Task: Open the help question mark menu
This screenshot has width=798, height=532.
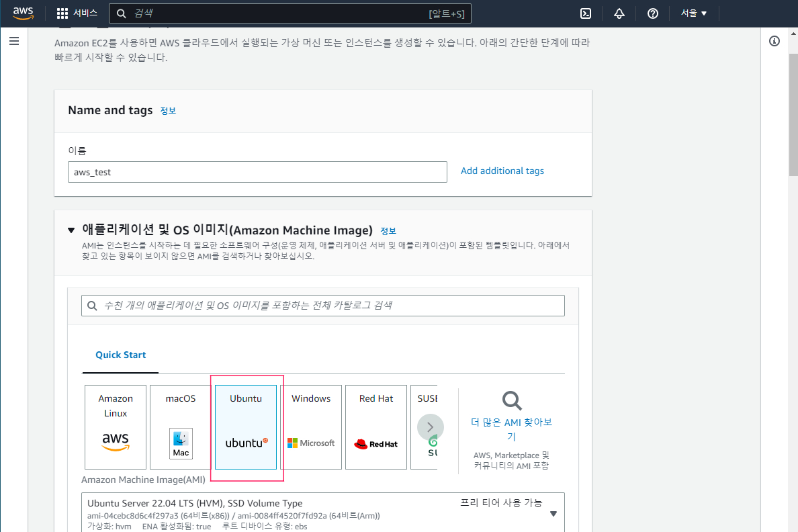Action: pos(652,13)
